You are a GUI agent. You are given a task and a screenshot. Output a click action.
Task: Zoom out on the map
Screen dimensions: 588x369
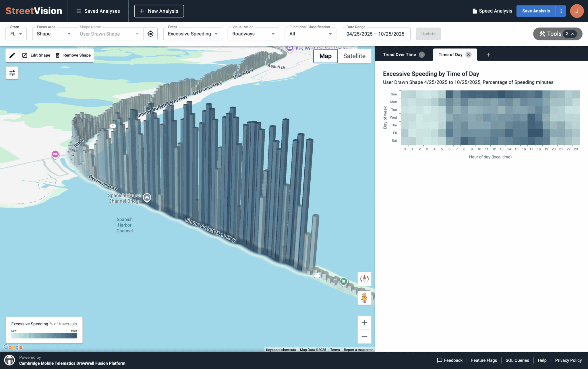point(364,337)
